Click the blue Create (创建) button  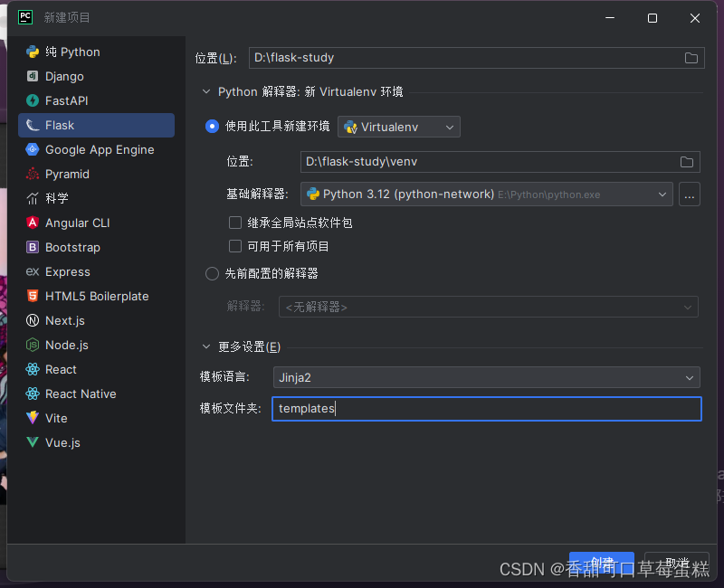601,563
